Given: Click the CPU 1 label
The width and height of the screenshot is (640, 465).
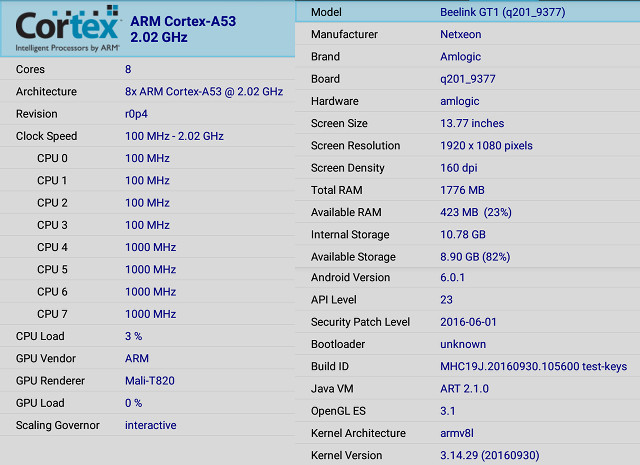Looking at the screenshot, I should 52,180.
